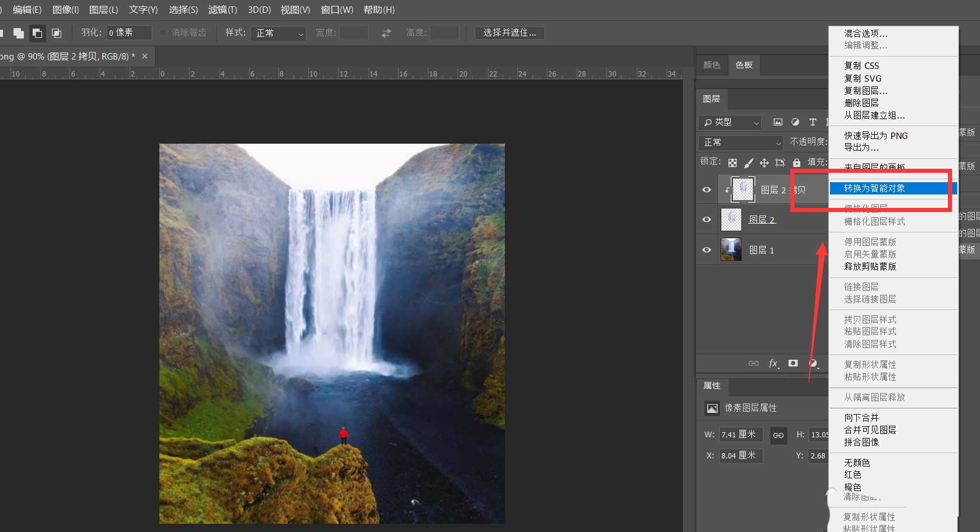Expand the layer filter 类型 dropdown
Image resolution: width=980 pixels, height=532 pixels.
[x=731, y=122]
